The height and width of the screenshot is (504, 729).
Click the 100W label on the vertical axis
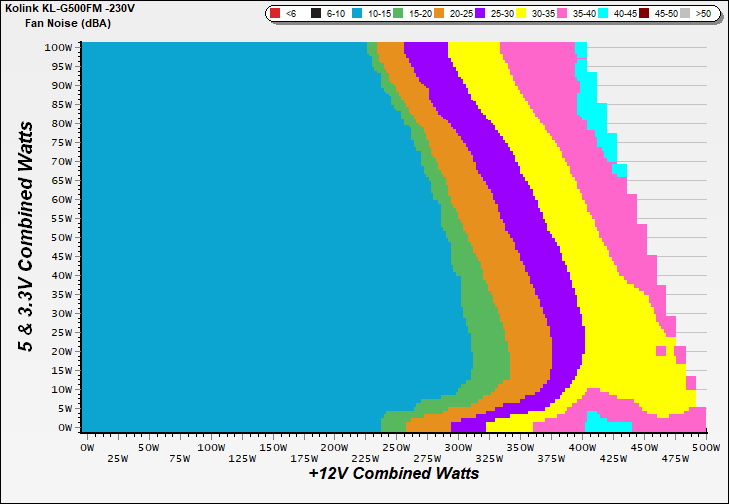click(58, 47)
